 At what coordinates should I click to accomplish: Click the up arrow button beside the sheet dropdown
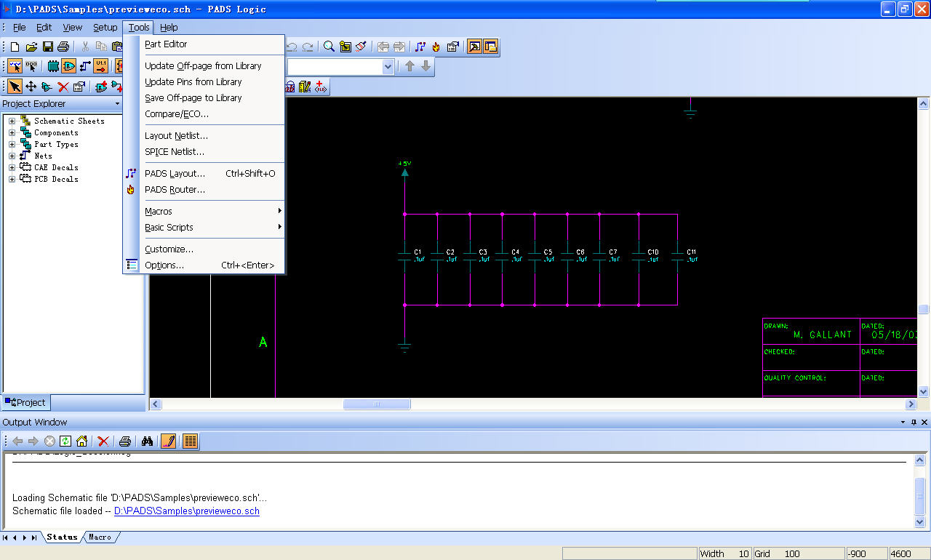pyautogui.click(x=409, y=66)
